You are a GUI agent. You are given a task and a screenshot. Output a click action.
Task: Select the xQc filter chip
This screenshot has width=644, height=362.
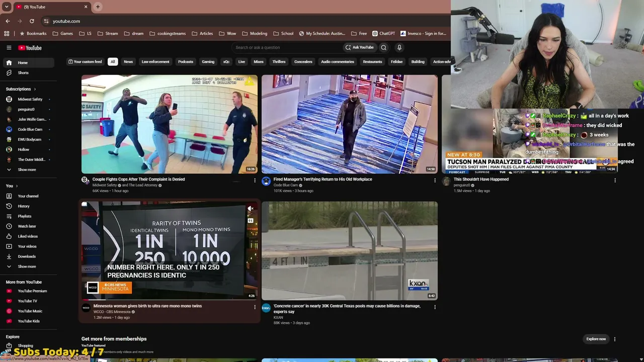[x=226, y=62]
